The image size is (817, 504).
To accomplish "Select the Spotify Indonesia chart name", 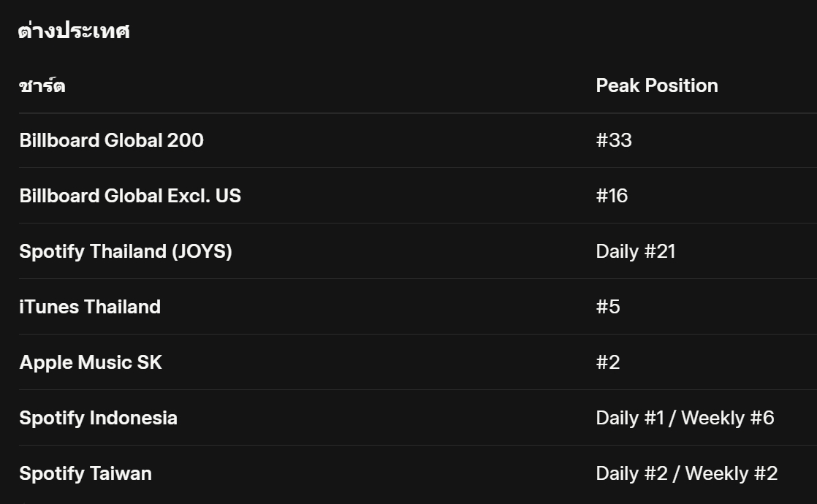I will (x=98, y=418).
